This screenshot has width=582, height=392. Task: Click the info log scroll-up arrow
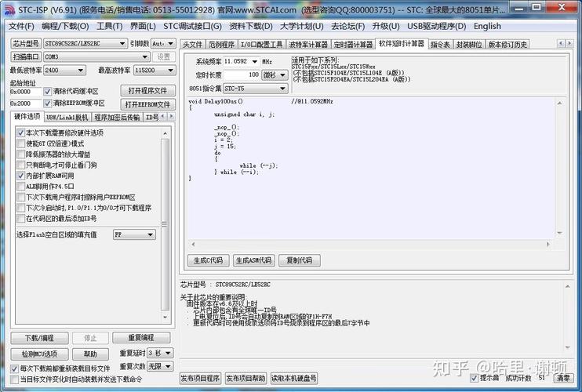[x=568, y=286]
